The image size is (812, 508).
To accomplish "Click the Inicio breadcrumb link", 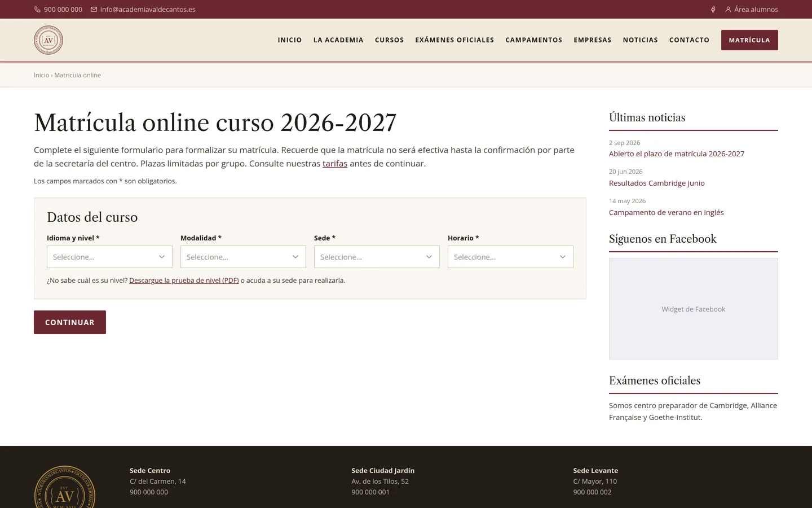I will (41, 75).
